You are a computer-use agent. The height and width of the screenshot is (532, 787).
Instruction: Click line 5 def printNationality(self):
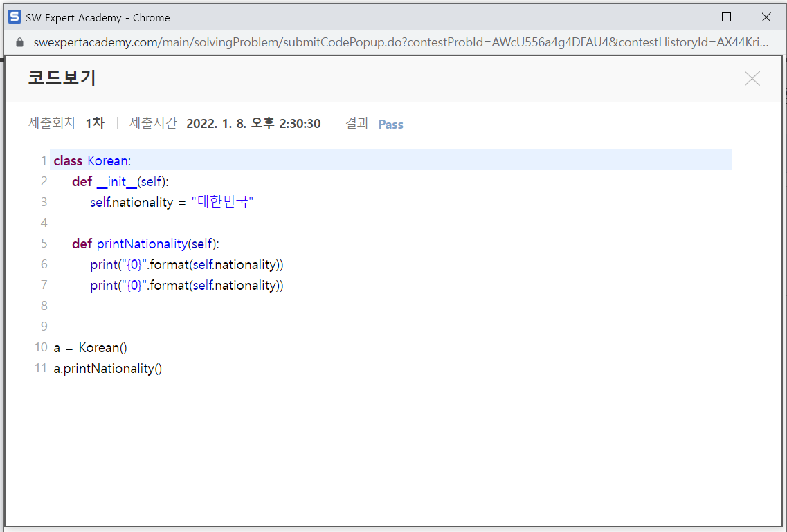(145, 244)
